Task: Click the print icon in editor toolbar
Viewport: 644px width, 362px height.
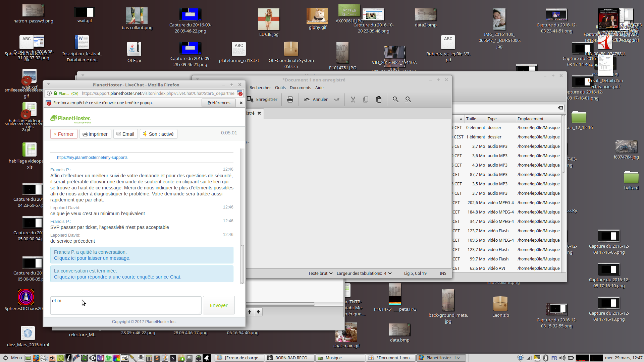Action: coord(290,100)
